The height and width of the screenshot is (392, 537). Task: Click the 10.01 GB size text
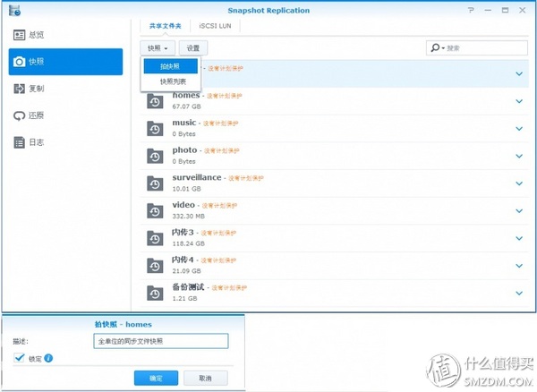tap(186, 189)
